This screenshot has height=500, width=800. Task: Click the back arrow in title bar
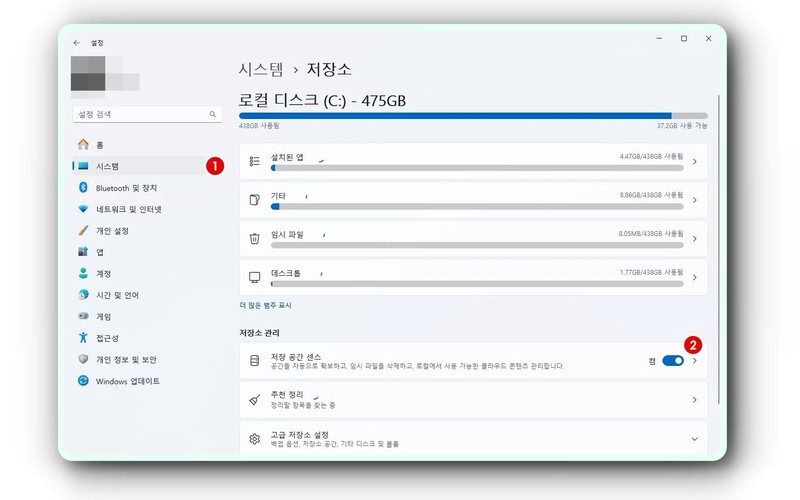[x=77, y=43]
